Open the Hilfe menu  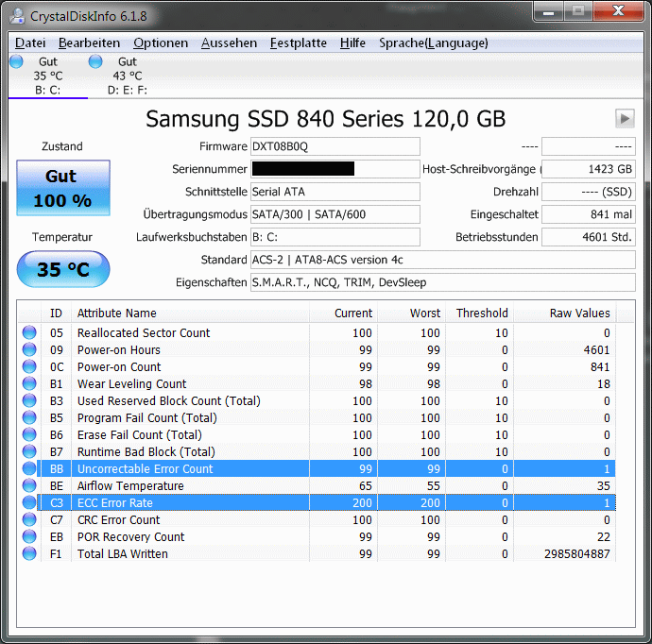pyautogui.click(x=352, y=42)
